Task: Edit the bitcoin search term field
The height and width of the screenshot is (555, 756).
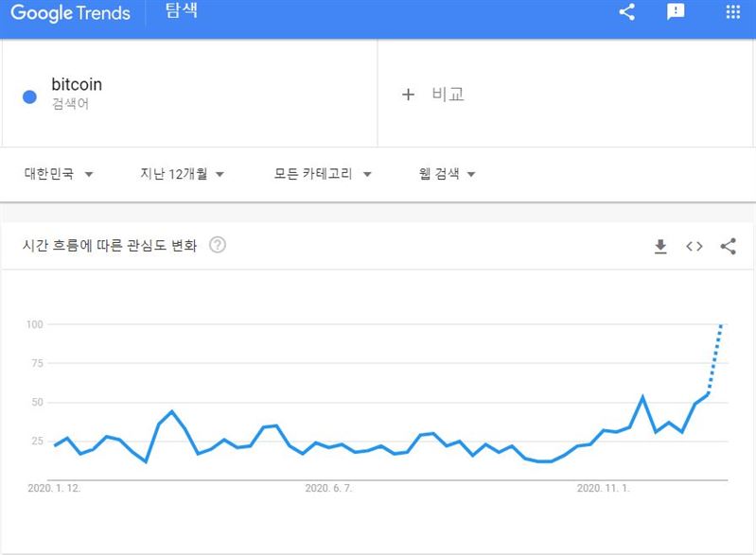Action: [x=189, y=93]
